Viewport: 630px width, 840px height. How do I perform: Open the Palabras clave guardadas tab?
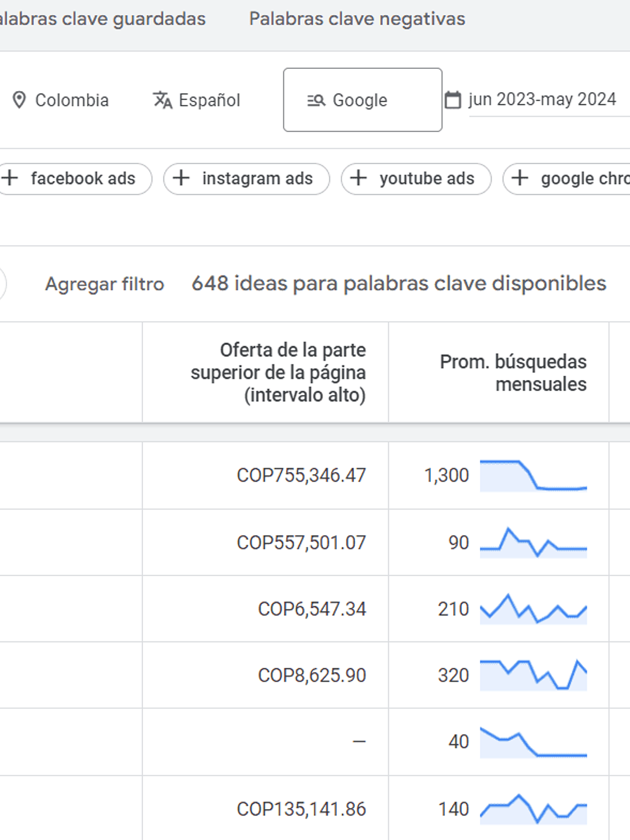tap(102, 19)
